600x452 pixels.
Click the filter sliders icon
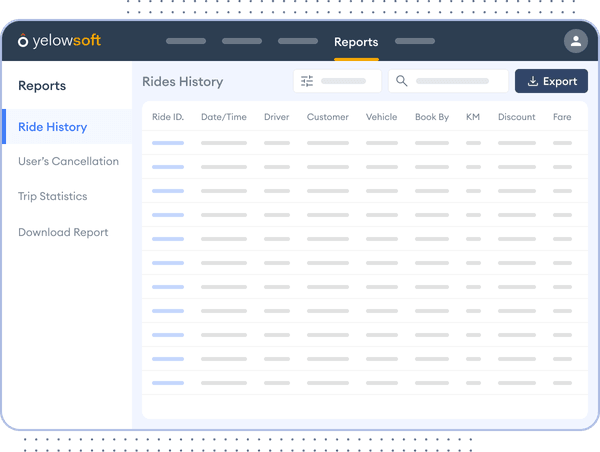click(x=307, y=81)
